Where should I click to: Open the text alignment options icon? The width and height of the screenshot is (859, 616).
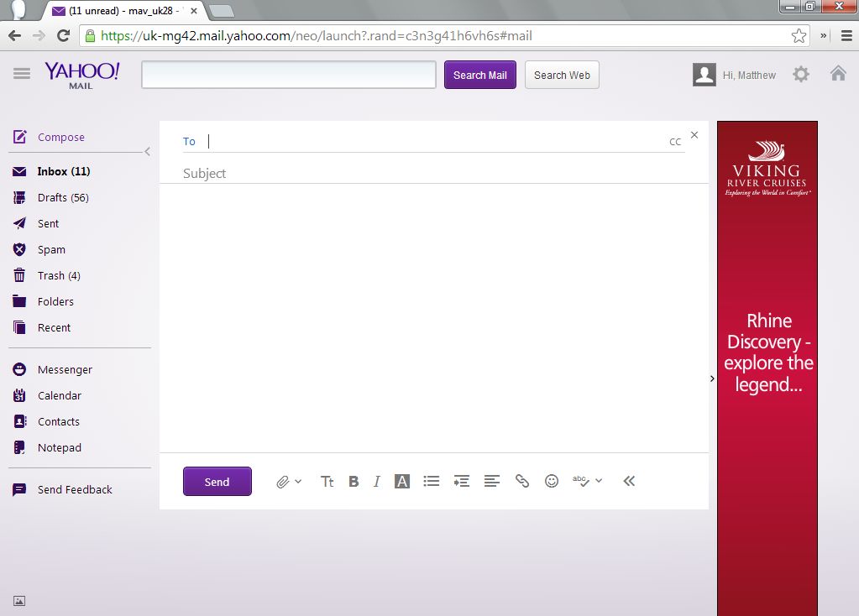[492, 481]
